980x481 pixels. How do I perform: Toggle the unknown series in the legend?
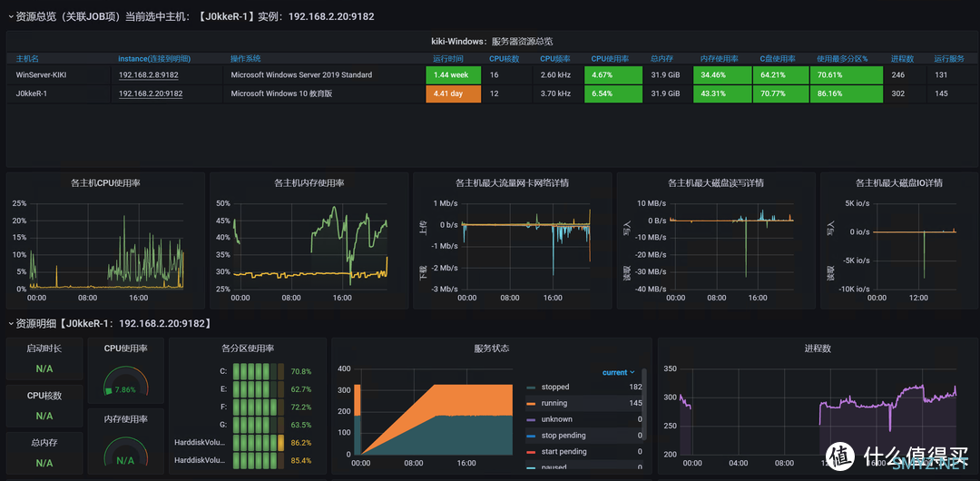(x=556, y=419)
